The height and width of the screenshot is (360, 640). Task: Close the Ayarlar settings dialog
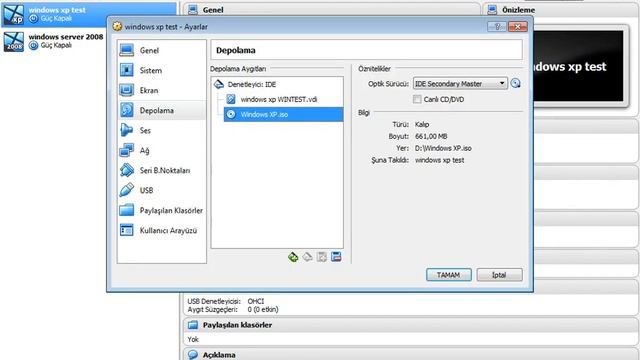(518, 27)
